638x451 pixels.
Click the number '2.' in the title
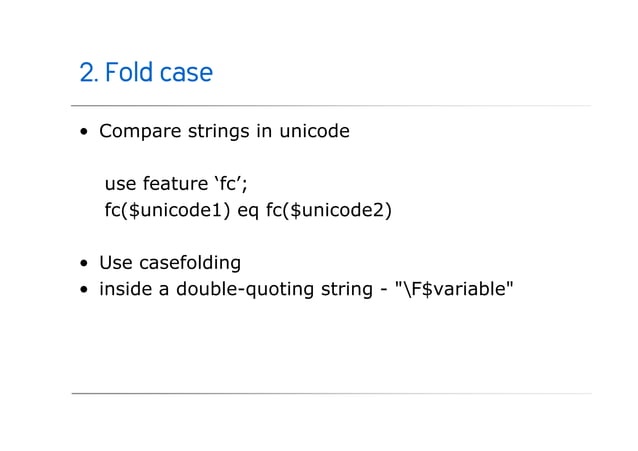click(89, 72)
